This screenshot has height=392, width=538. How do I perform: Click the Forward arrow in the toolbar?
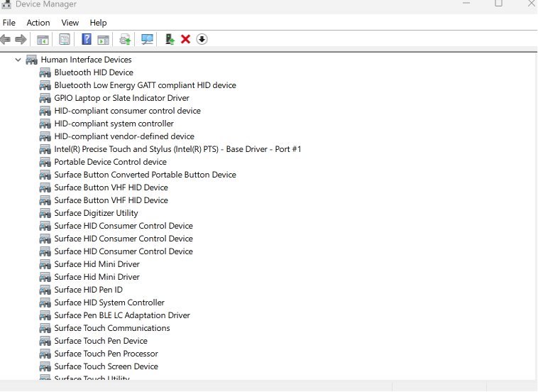coord(21,40)
